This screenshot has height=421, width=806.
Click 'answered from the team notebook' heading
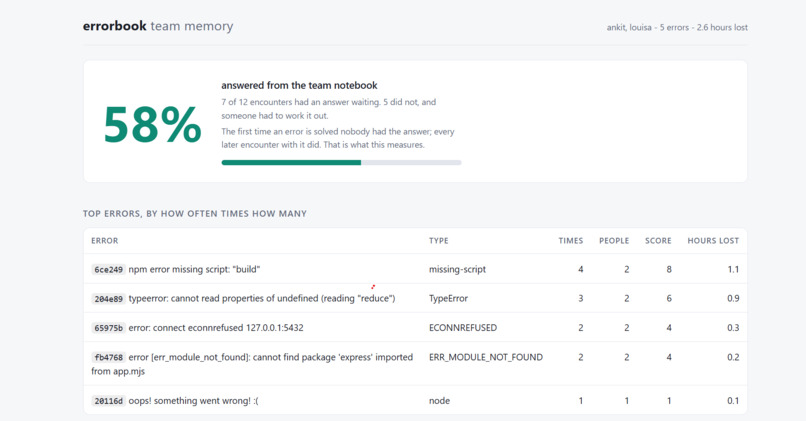(x=299, y=85)
